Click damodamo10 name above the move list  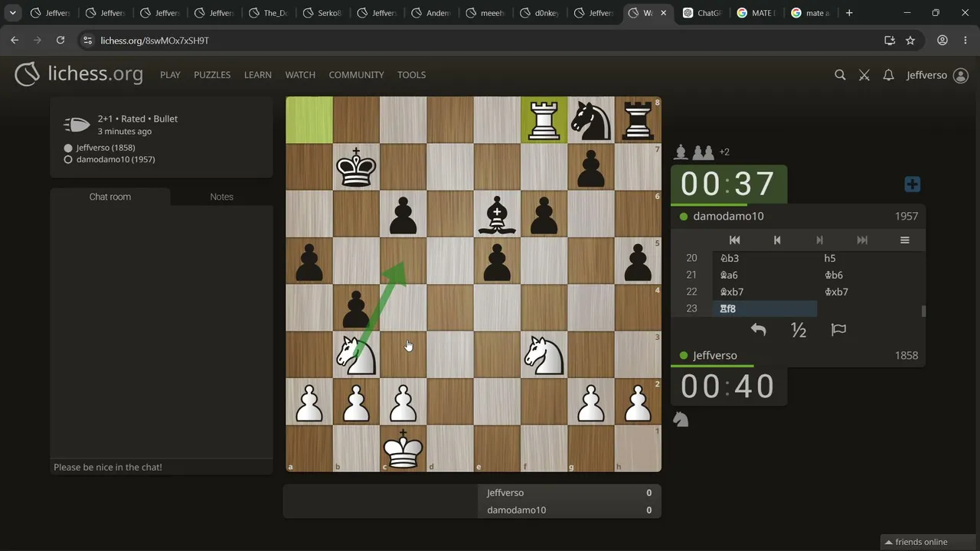pos(728,217)
